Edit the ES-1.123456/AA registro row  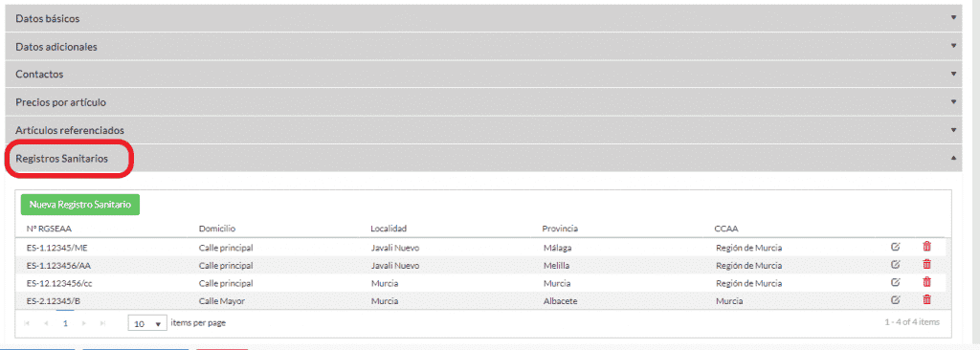[x=895, y=264]
